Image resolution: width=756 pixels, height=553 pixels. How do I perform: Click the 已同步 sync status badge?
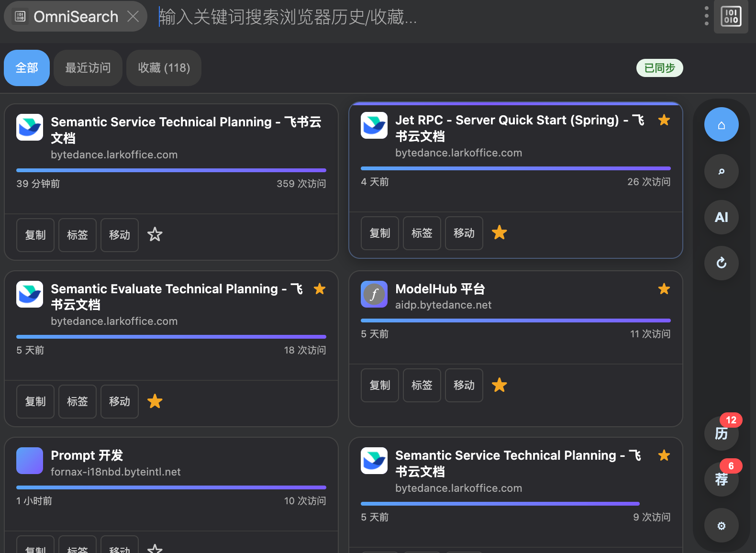659,68
